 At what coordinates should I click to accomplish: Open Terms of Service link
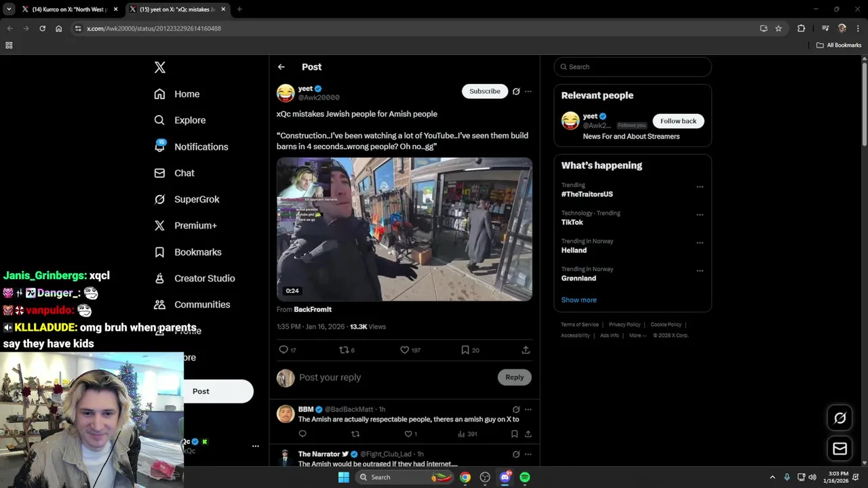click(580, 325)
